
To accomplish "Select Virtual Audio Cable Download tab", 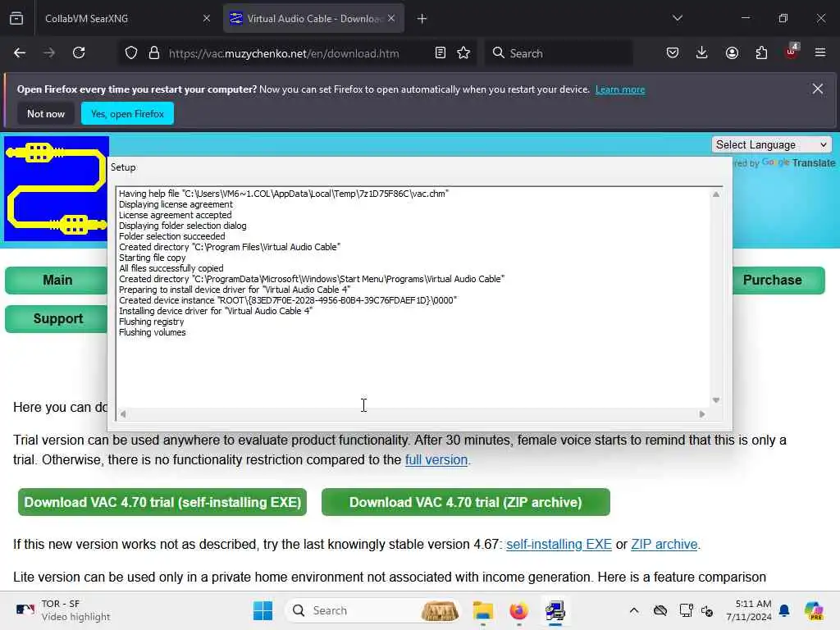I will coord(313,19).
